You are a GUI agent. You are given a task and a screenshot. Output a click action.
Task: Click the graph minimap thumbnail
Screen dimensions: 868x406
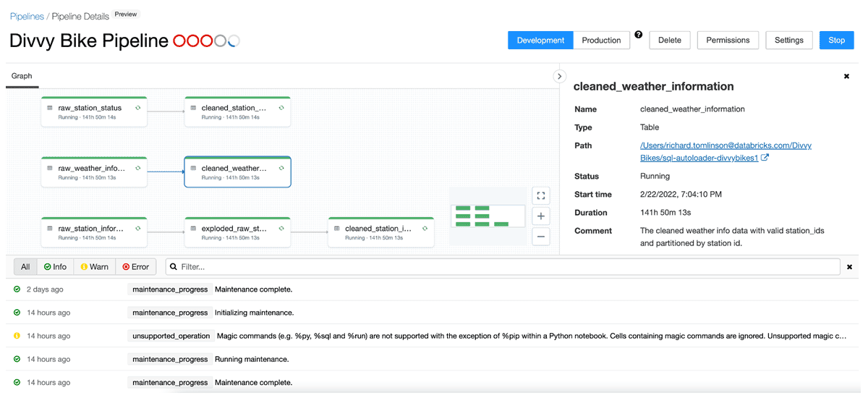(488, 216)
